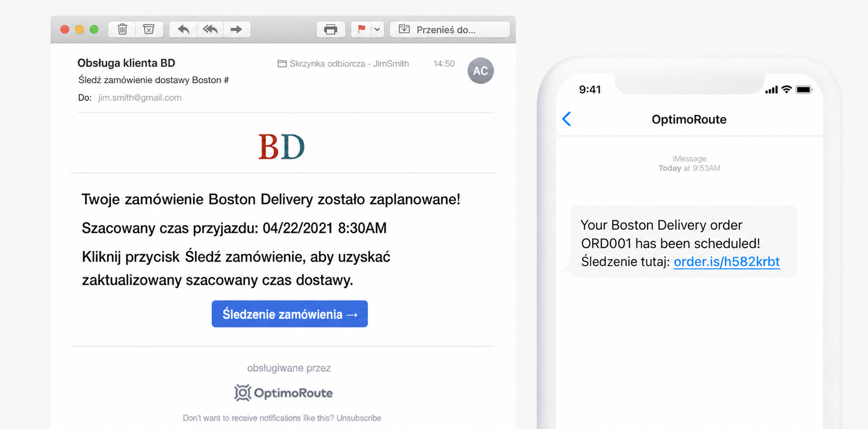The width and height of the screenshot is (868, 429).
Task: Print the email using printer icon
Action: 330,30
